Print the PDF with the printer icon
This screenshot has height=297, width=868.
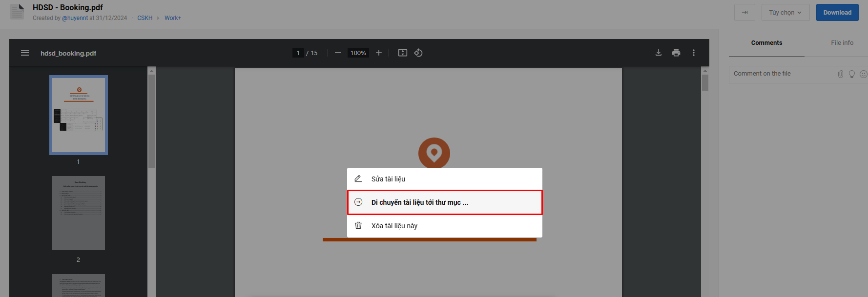(676, 53)
